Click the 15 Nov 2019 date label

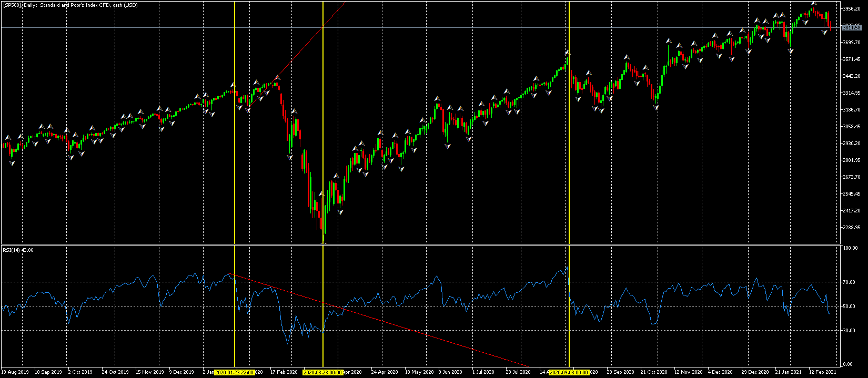(x=149, y=372)
